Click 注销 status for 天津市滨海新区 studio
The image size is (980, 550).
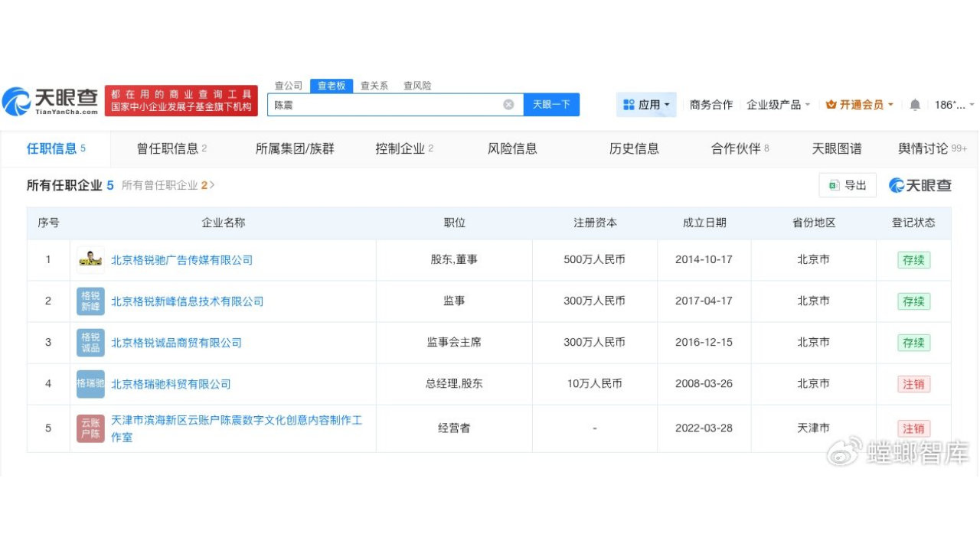click(913, 428)
